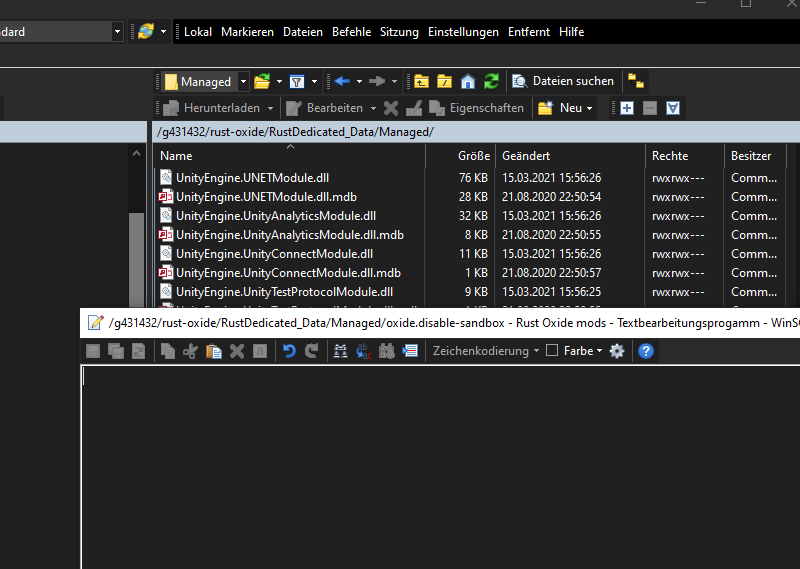Open the Zeichenkodierung dropdown
800x569 pixels.
(x=486, y=351)
